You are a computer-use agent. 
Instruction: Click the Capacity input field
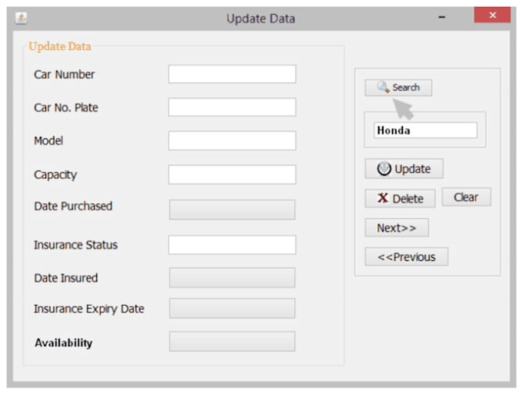[x=232, y=174]
